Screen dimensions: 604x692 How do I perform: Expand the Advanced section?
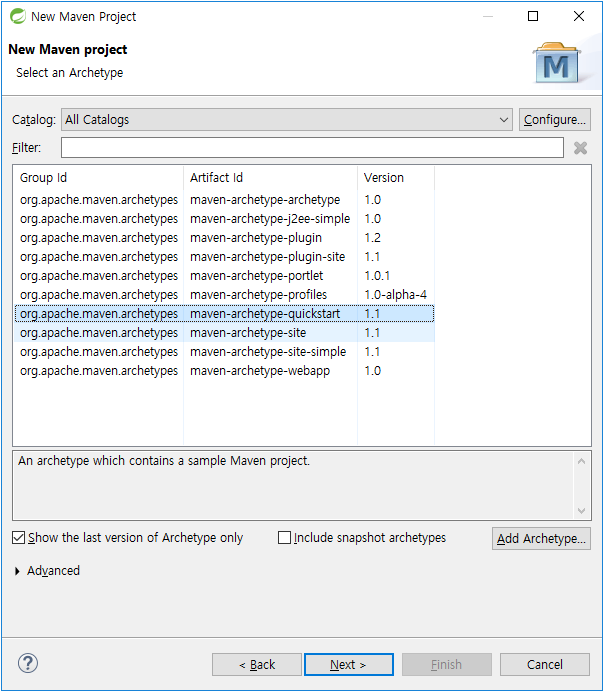[17, 571]
